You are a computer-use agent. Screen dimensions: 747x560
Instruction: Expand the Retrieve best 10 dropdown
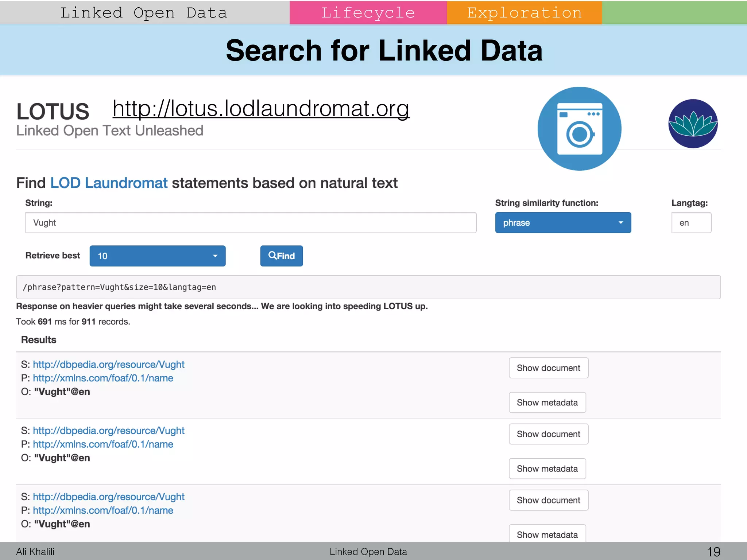coord(157,256)
